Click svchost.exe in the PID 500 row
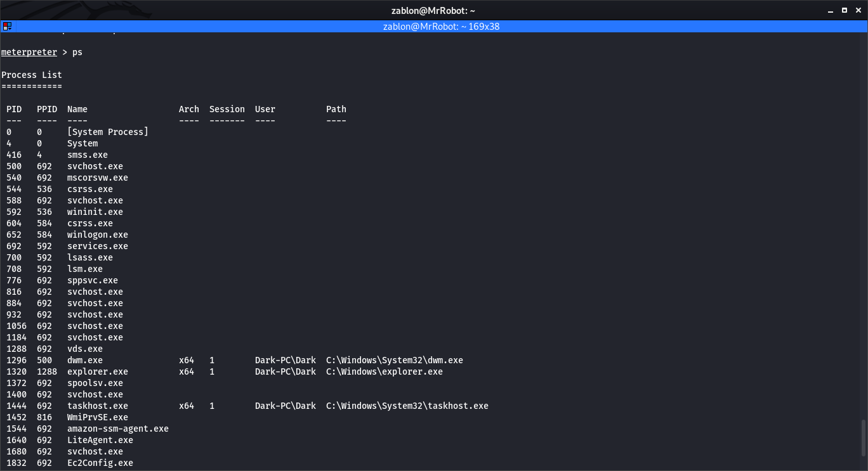This screenshot has height=471, width=868. pos(95,166)
